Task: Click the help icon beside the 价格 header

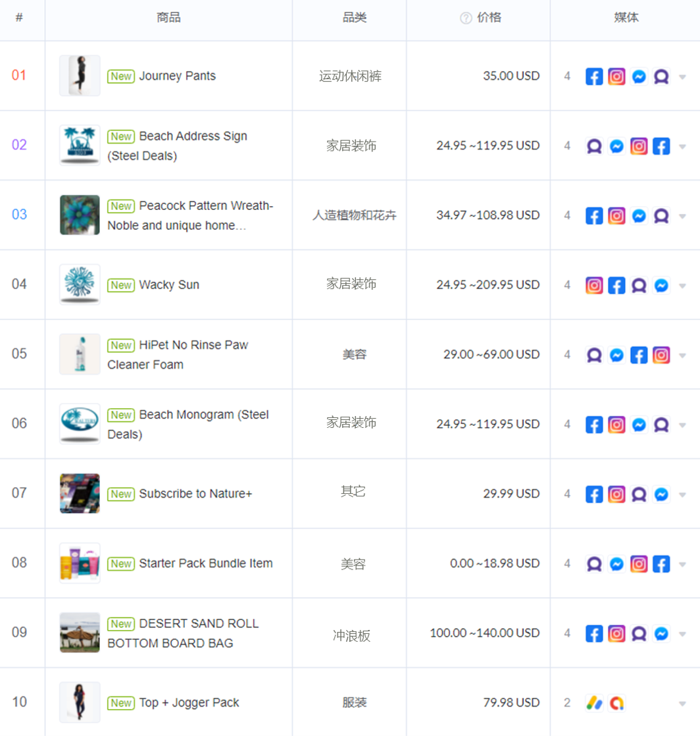Action: click(466, 18)
